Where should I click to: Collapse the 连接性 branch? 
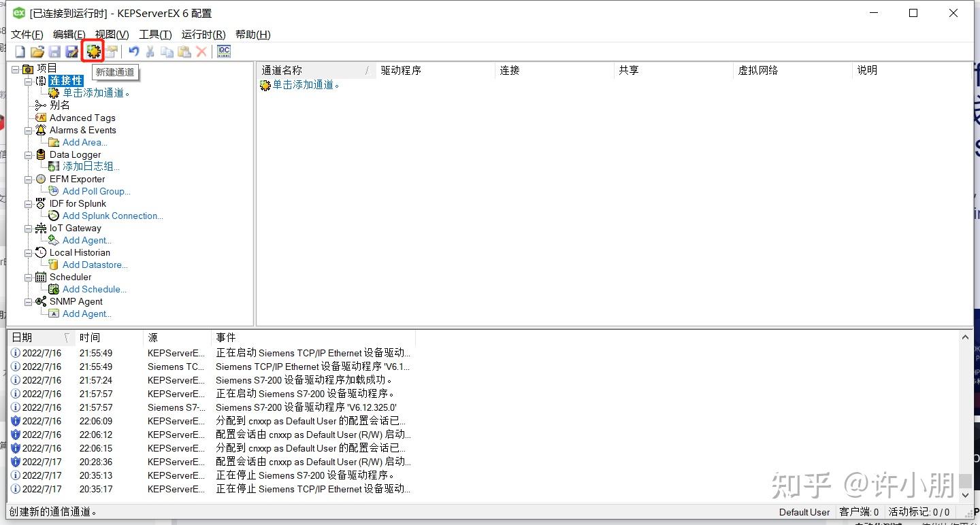click(29, 80)
